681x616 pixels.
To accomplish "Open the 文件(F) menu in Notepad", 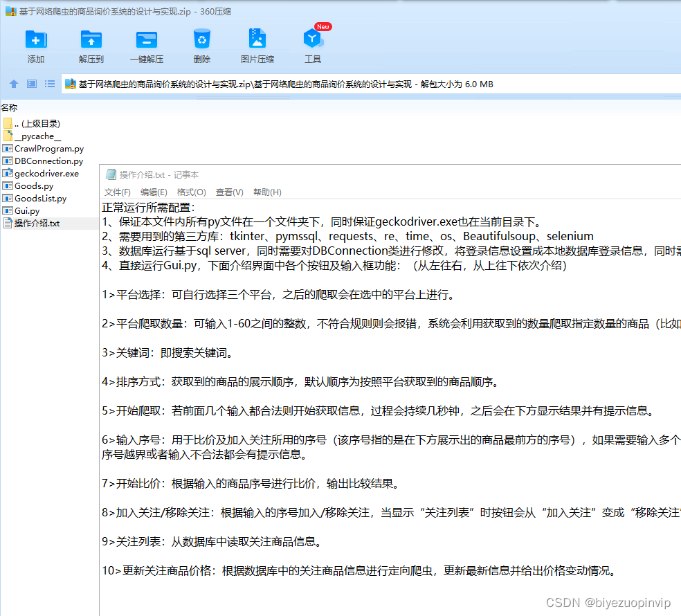I will tap(117, 192).
